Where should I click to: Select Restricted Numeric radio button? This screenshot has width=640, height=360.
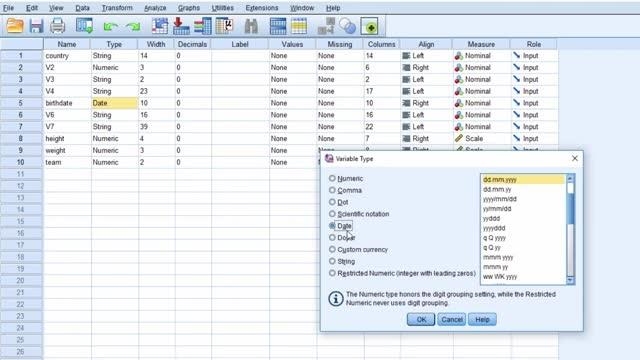(332, 273)
